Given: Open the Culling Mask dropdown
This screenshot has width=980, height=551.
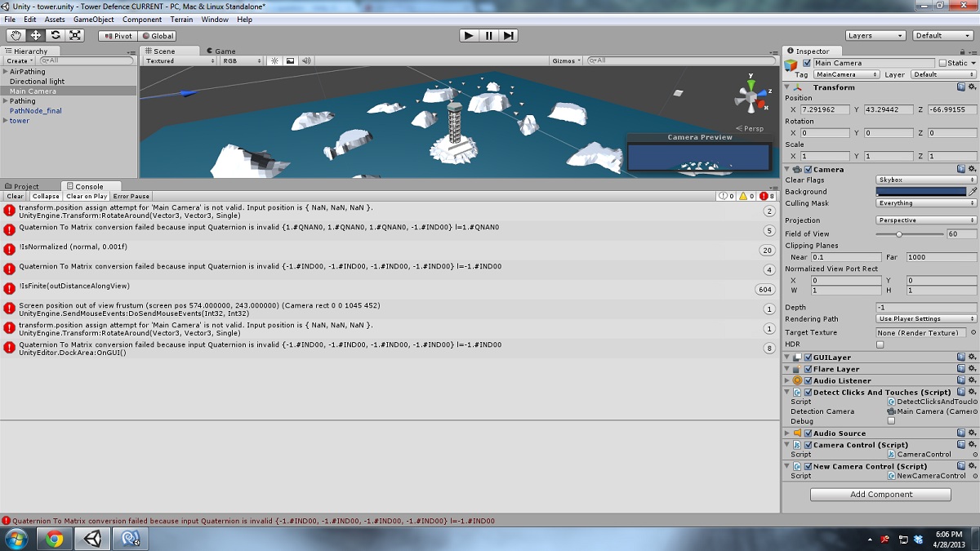Looking at the screenshot, I should tap(926, 202).
